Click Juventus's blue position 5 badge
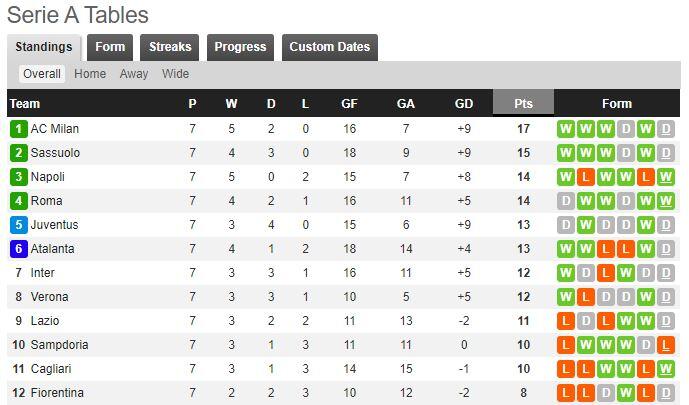The height and width of the screenshot is (405, 689). pos(18,225)
